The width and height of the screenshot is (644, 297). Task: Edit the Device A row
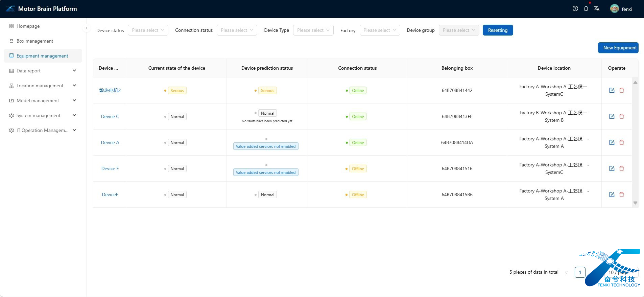tap(612, 142)
